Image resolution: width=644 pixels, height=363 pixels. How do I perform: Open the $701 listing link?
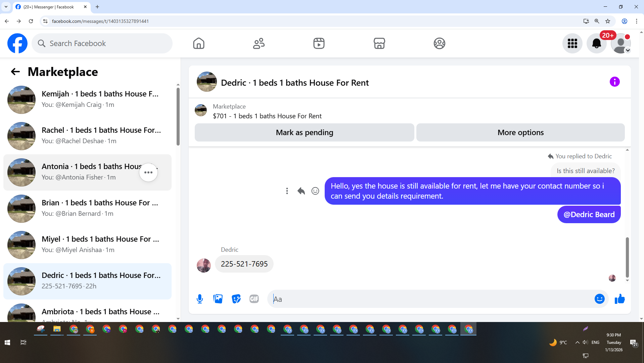pyautogui.click(x=267, y=116)
